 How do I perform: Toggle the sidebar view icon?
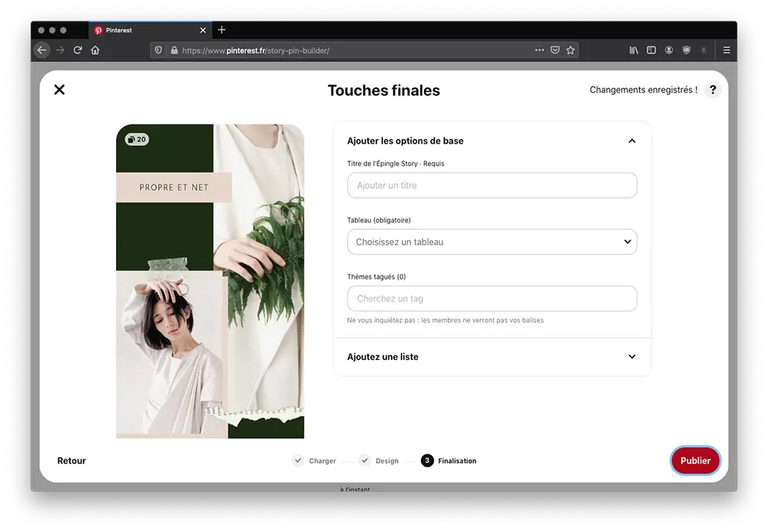click(651, 50)
